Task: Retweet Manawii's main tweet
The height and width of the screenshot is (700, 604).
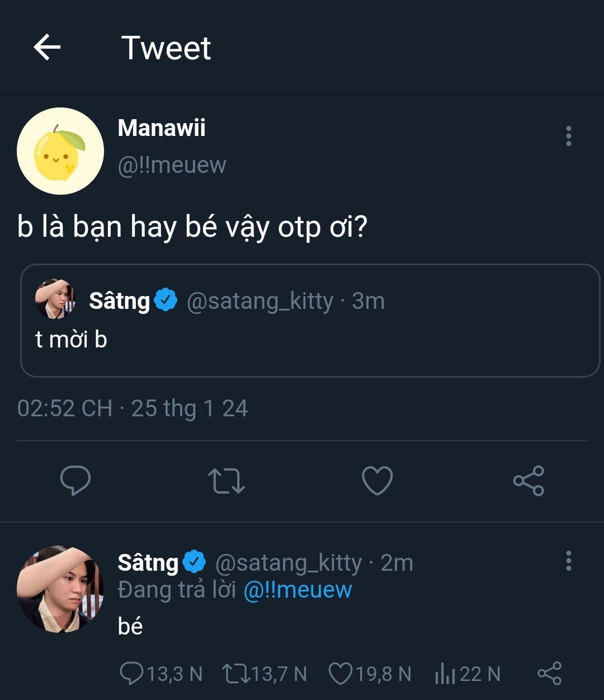Action: (226, 481)
